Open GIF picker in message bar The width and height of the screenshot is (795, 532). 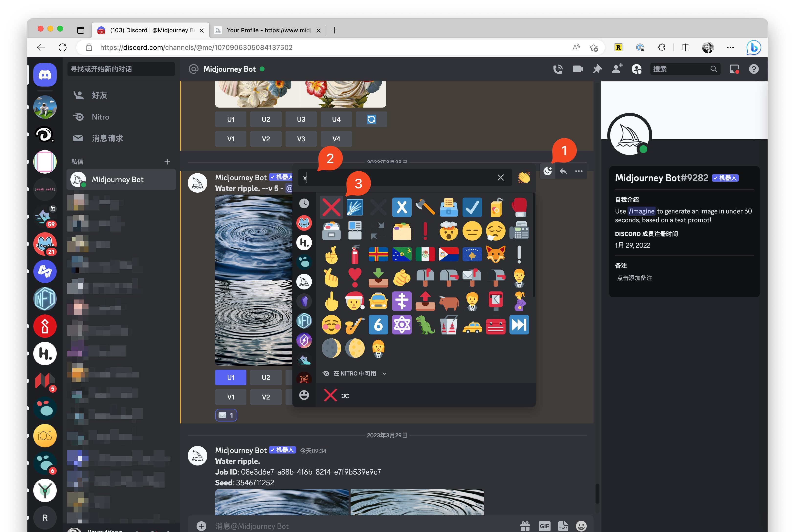[x=544, y=526]
